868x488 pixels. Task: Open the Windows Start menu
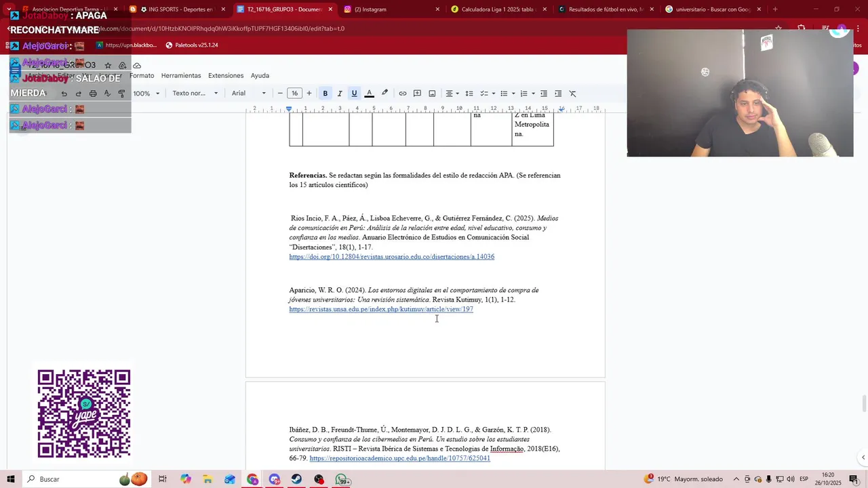tap(11, 479)
